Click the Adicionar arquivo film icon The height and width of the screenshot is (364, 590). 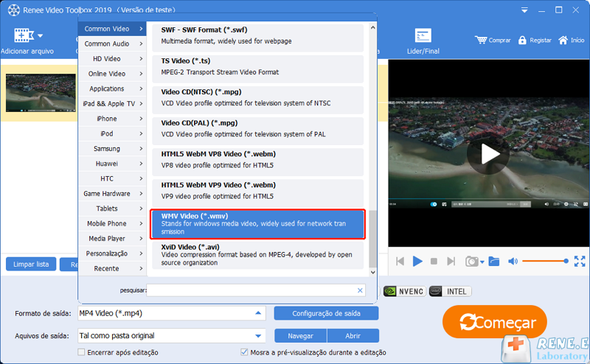coord(24,35)
